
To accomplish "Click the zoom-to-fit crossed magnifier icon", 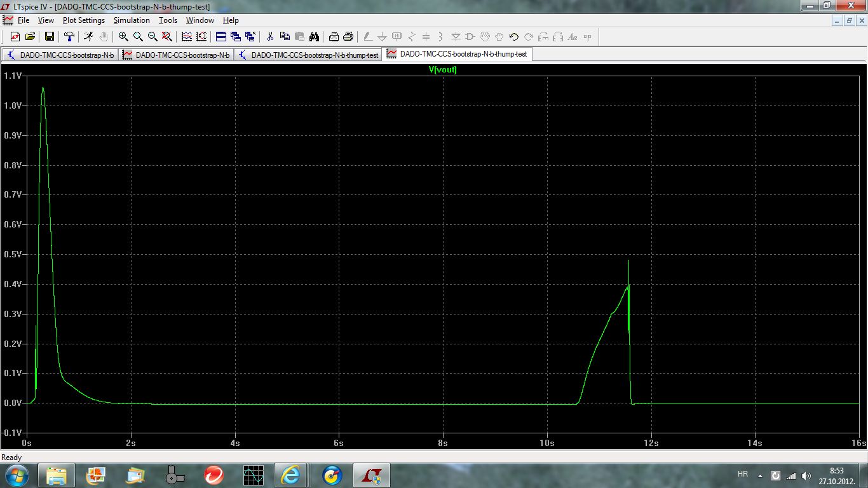I will coord(167,37).
